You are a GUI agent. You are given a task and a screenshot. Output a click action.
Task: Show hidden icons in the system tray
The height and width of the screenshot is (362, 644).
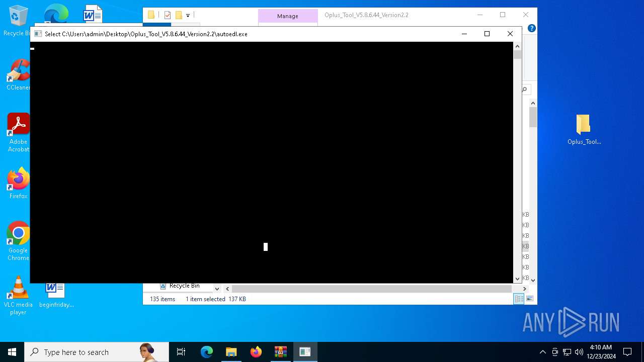(542, 352)
